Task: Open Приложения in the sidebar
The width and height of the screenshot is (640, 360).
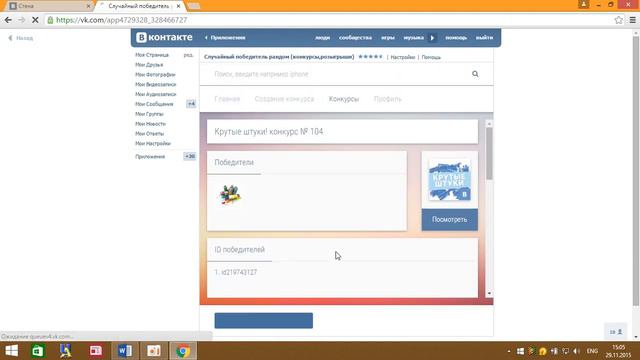Action: (x=150, y=157)
